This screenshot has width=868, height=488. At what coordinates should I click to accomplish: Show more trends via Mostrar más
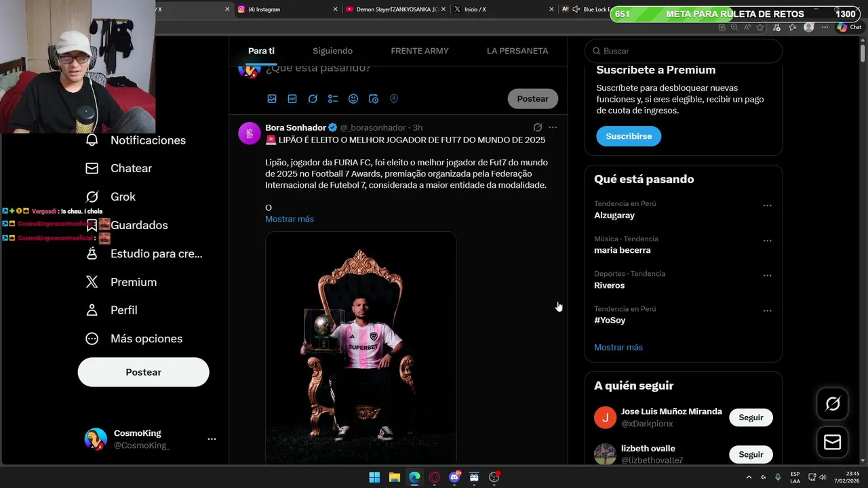[x=618, y=347]
